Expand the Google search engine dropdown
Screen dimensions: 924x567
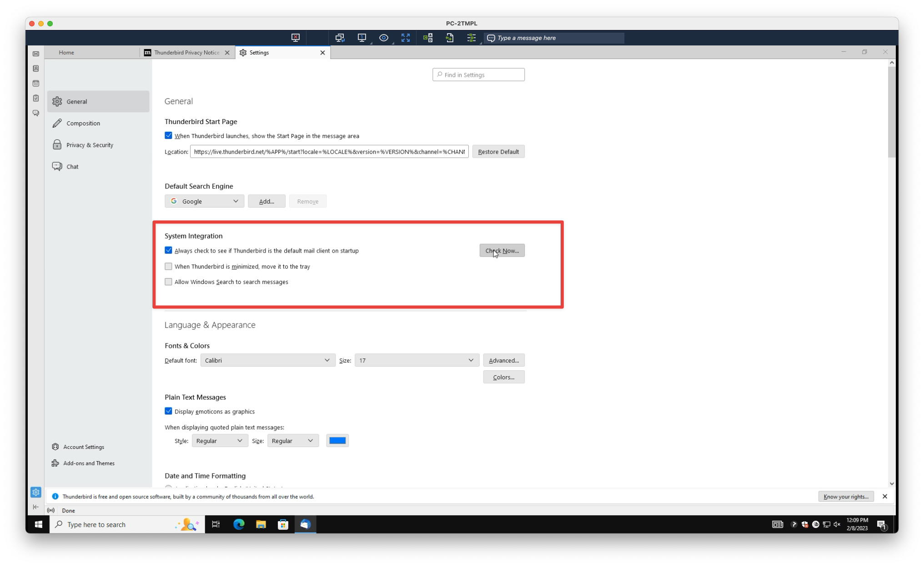pos(204,201)
